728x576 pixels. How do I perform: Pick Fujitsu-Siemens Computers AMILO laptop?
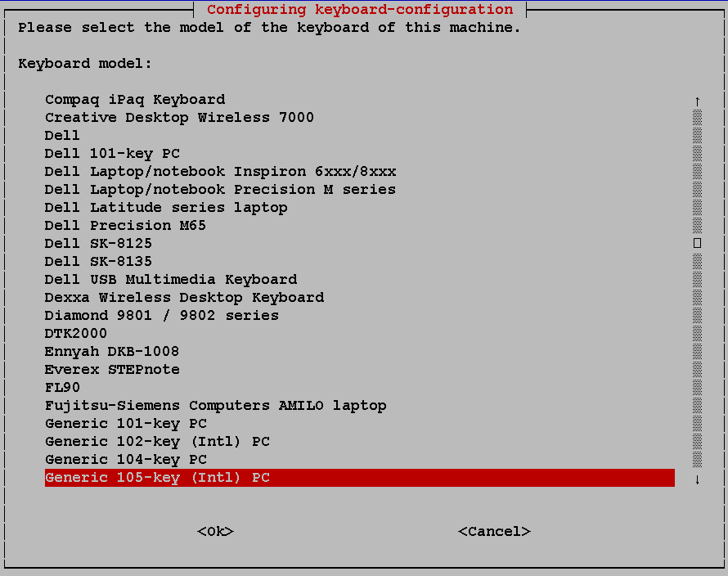pos(215,405)
